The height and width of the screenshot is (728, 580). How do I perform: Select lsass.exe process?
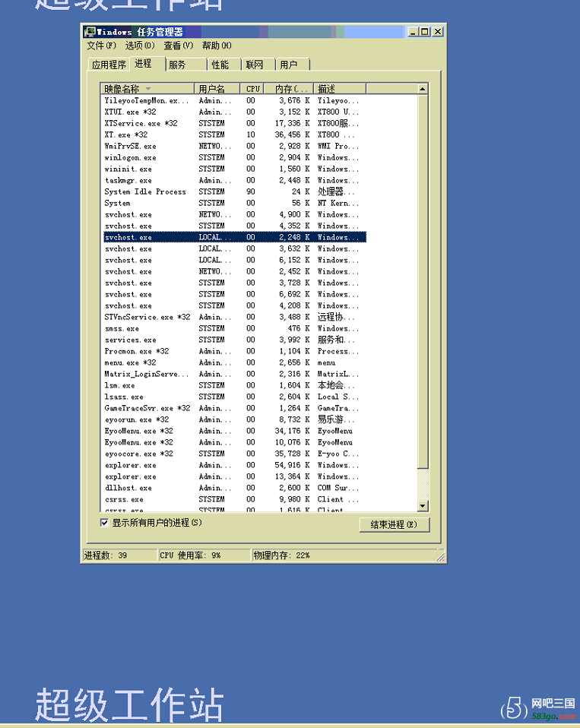[x=234, y=397]
